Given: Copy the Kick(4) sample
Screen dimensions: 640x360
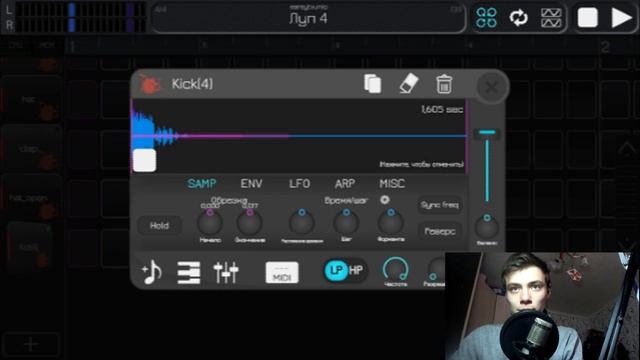Looking at the screenshot, I should tap(372, 84).
